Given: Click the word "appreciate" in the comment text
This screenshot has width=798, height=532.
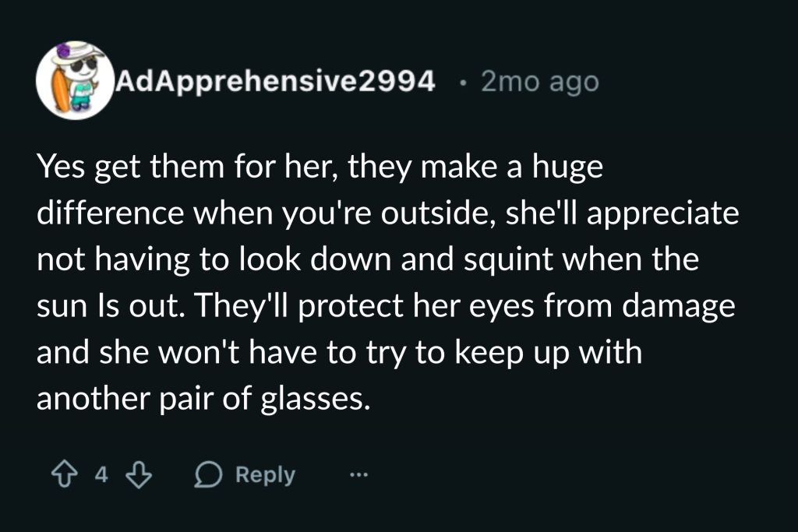Looking at the screenshot, I should tap(663, 216).
